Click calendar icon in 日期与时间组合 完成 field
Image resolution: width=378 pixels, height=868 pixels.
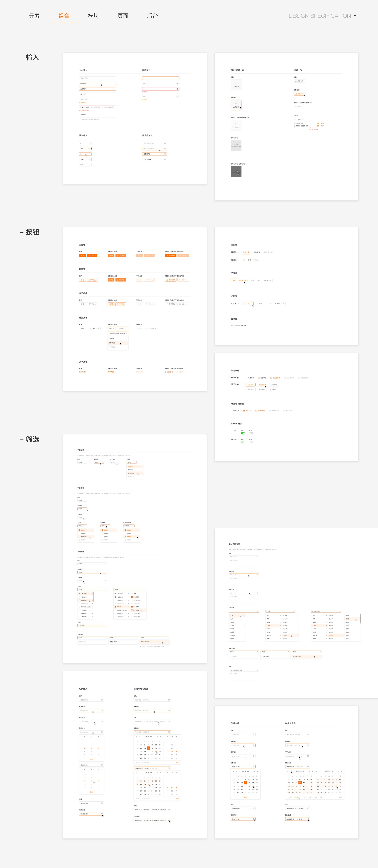[x=169, y=810]
